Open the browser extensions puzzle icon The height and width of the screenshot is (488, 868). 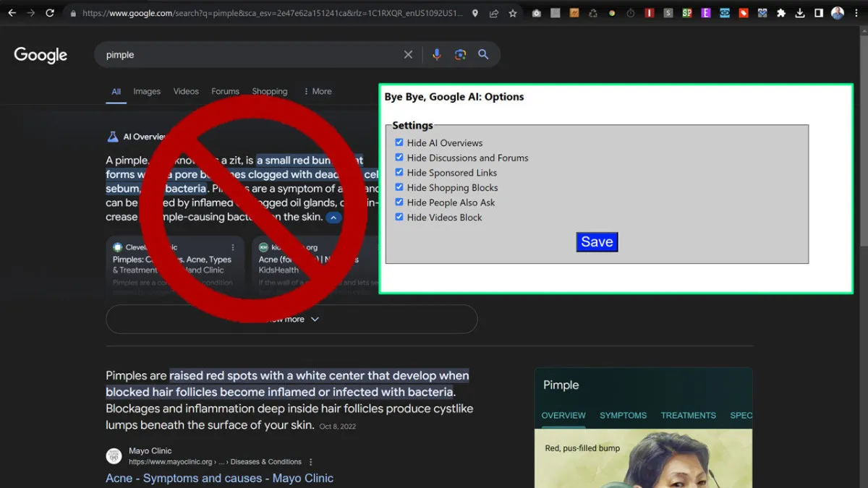tap(781, 13)
